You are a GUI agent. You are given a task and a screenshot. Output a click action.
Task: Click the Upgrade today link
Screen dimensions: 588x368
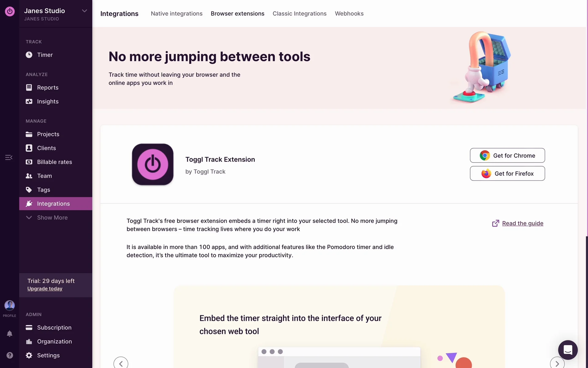45,289
